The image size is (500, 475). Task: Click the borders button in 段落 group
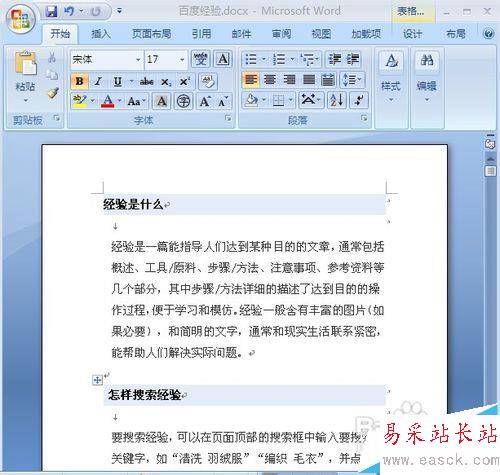(279, 100)
